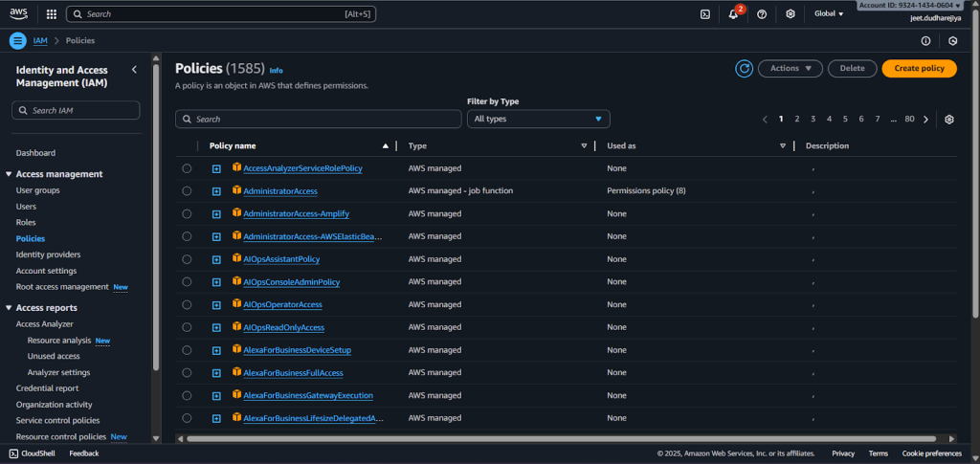Go to Dashboard in the sidebar
The height and width of the screenshot is (464, 980).
35,153
